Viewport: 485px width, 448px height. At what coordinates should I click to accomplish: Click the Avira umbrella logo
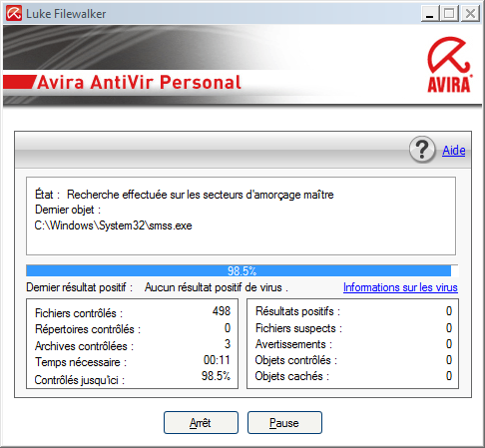449,65
